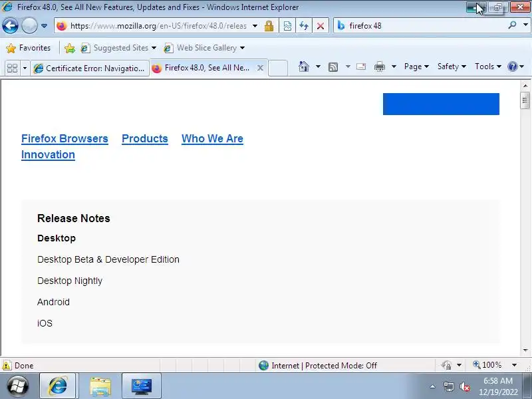This screenshot has width=532, height=399.
Task: Click the Read Mail icon
Action: click(361, 66)
